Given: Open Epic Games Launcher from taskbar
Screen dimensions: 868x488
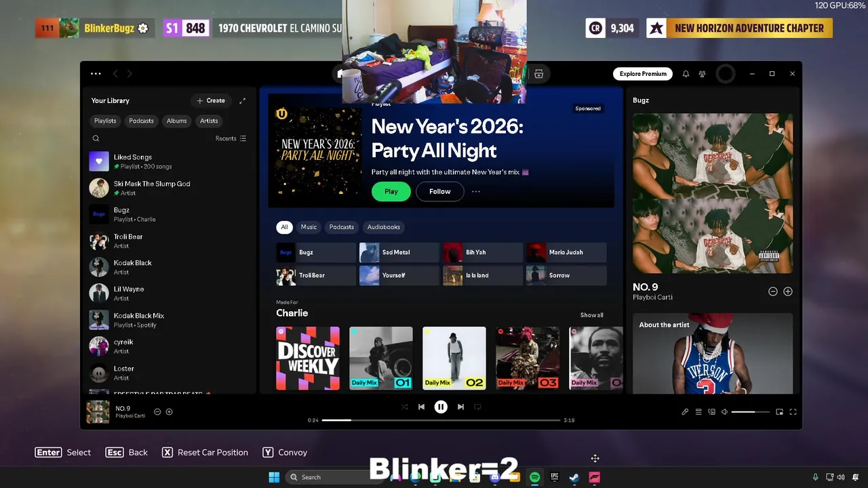Looking at the screenshot, I should point(554,477).
